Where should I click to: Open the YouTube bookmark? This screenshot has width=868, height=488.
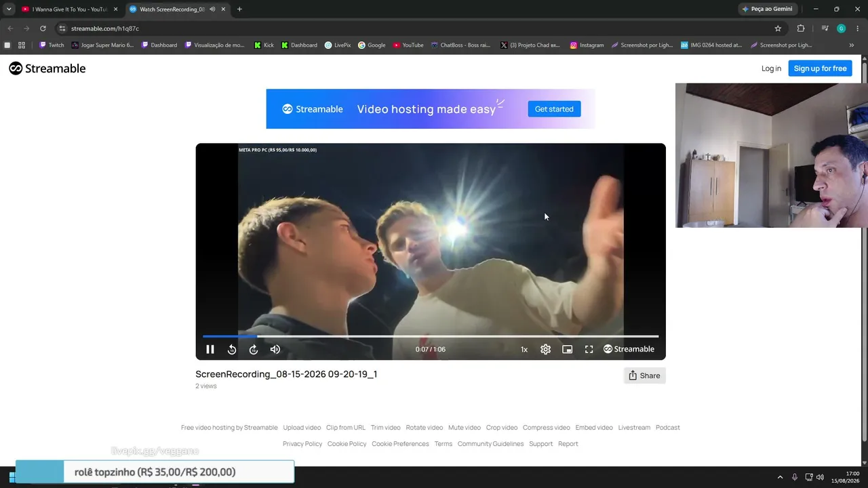(x=408, y=45)
